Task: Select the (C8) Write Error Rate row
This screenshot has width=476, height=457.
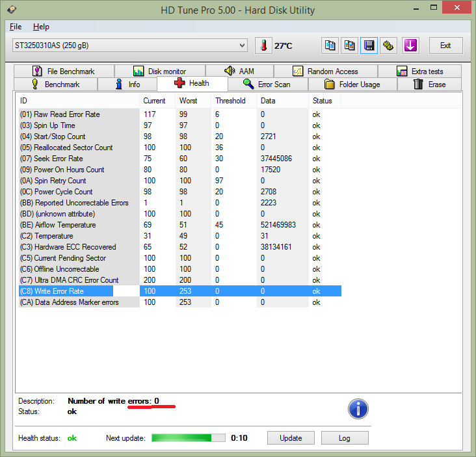Action: click(x=179, y=291)
